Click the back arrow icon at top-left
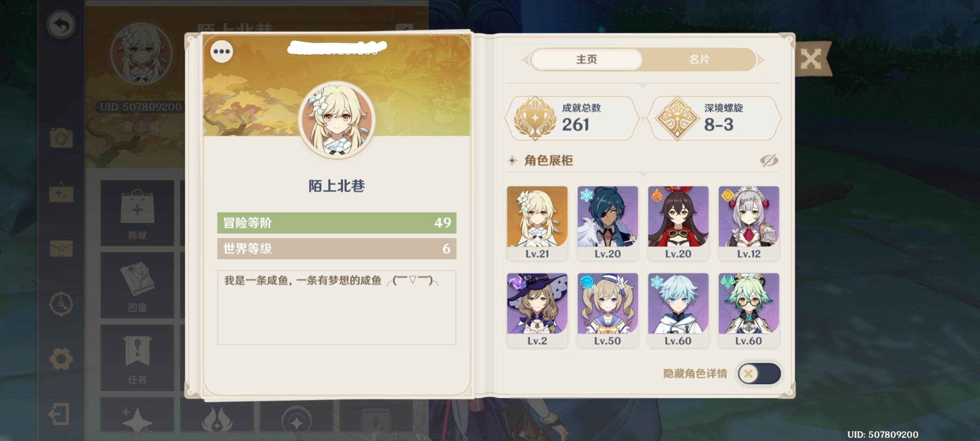Image resolution: width=980 pixels, height=441 pixels. pos(61,25)
